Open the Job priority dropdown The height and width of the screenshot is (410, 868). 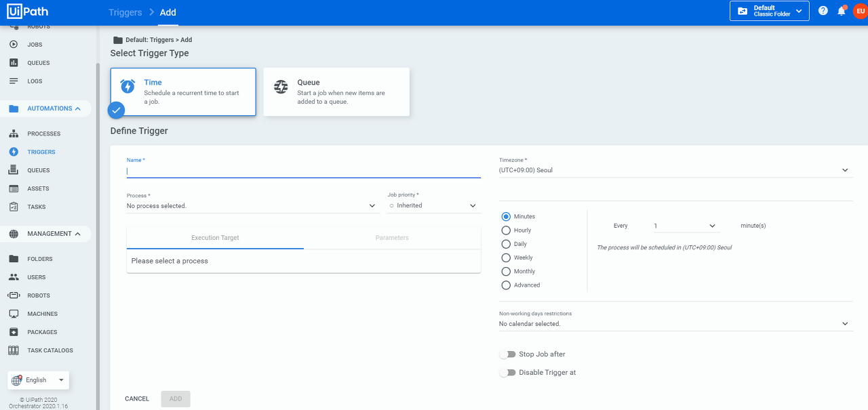coord(434,205)
